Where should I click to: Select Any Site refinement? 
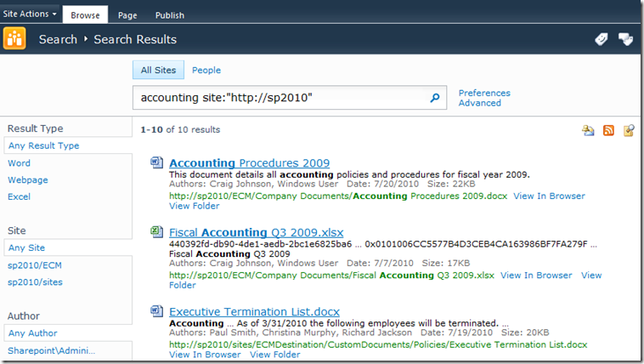pyautogui.click(x=26, y=247)
